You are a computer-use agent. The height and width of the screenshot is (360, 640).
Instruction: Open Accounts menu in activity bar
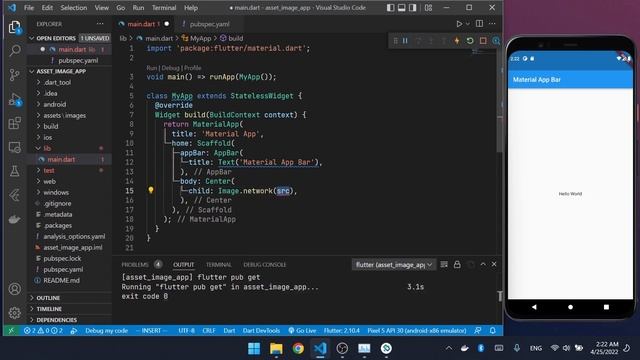coord(15,289)
